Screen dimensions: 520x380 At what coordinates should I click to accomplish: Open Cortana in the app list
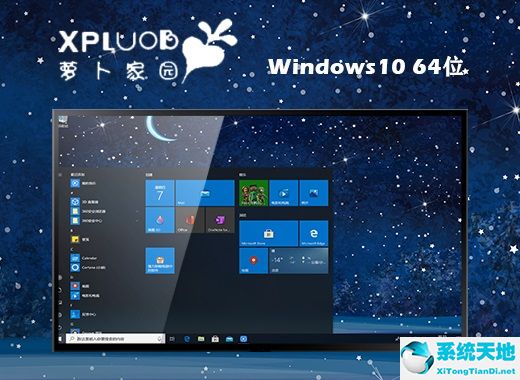[88, 267]
